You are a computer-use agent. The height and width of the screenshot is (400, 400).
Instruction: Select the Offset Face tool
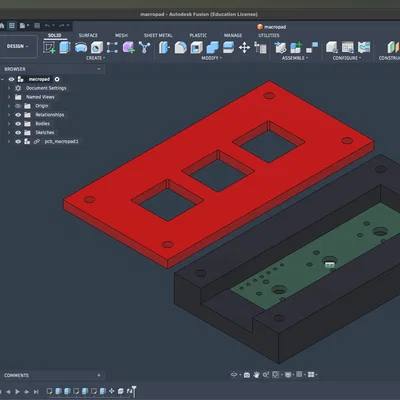(228, 47)
